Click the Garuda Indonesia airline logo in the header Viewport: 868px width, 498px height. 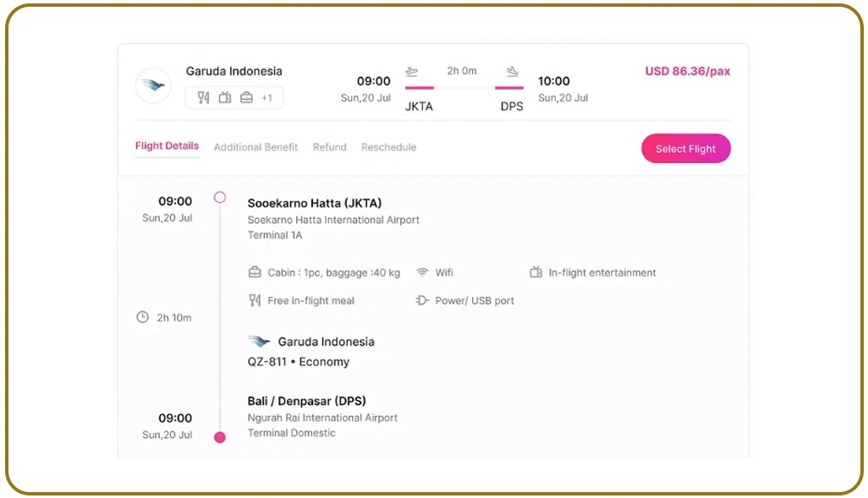pos(153,85)
